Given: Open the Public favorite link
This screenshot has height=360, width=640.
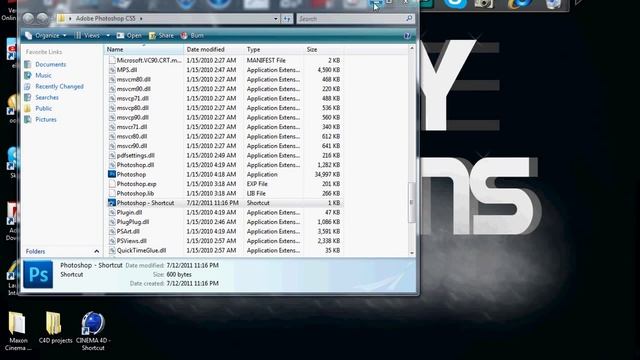Looking at the screenshot, I should click(x=43, y=109).
